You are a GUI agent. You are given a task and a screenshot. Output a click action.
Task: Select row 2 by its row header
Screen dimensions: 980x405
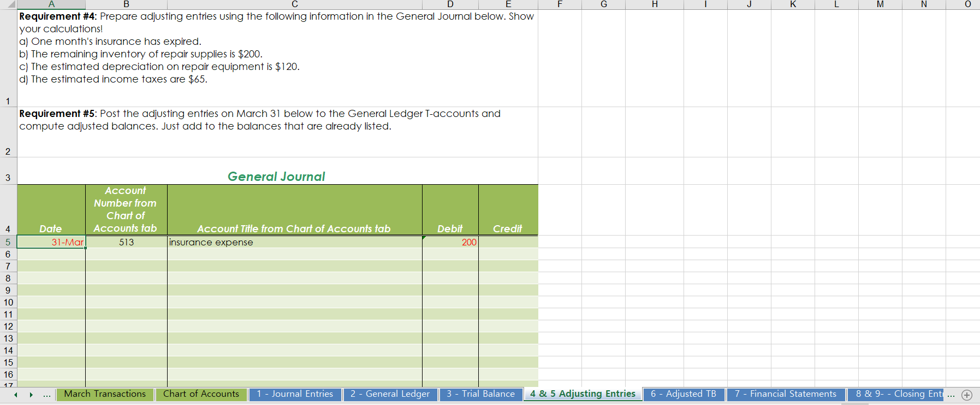click(8, 132)
